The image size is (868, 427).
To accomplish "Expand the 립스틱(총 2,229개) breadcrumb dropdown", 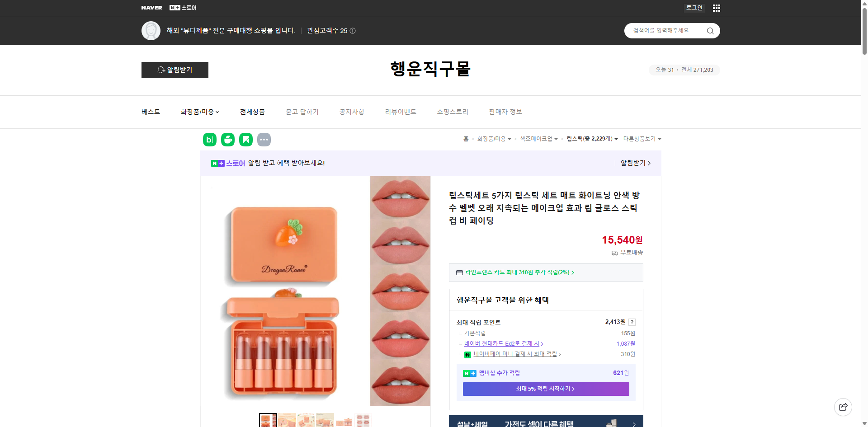I will (618, 139).
